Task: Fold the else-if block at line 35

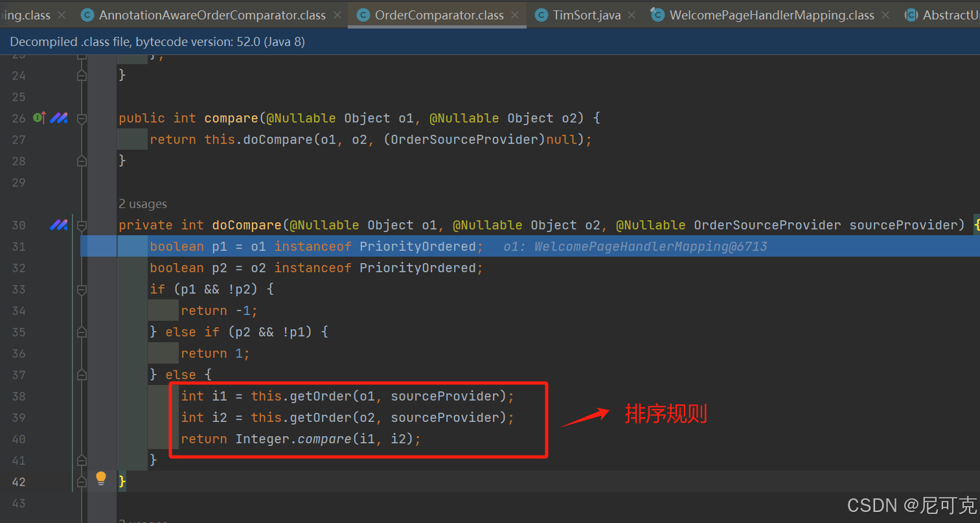Action: [82, 332]
